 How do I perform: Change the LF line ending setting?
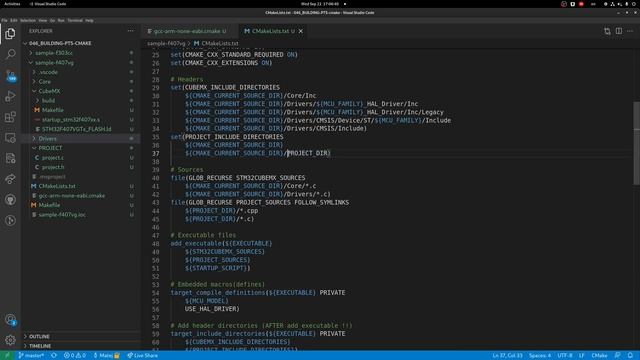coord(581,356)
